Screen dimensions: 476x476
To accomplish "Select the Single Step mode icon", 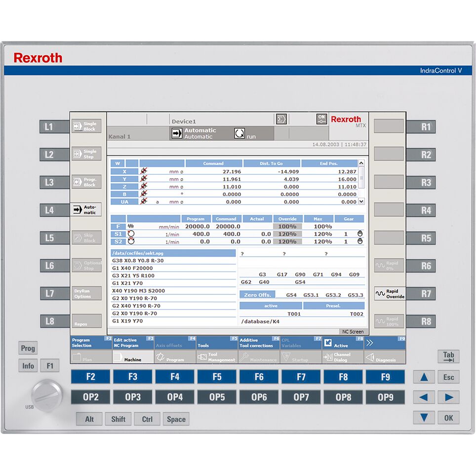I will (86, 154).
